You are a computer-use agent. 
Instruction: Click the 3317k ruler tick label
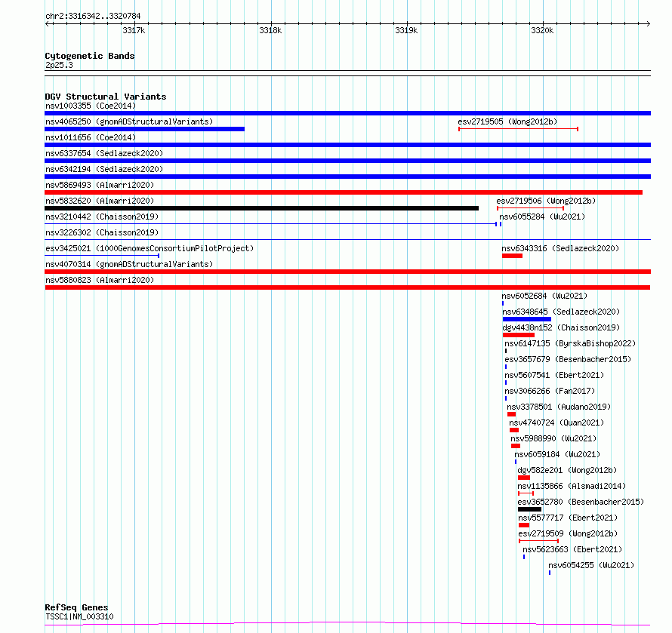click(134, 30)
